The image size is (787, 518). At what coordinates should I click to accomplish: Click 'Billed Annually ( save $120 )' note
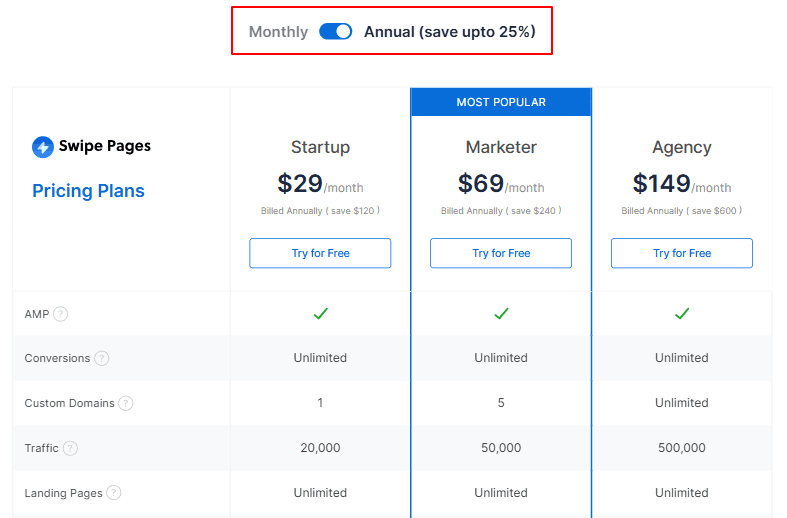[320, 211]
